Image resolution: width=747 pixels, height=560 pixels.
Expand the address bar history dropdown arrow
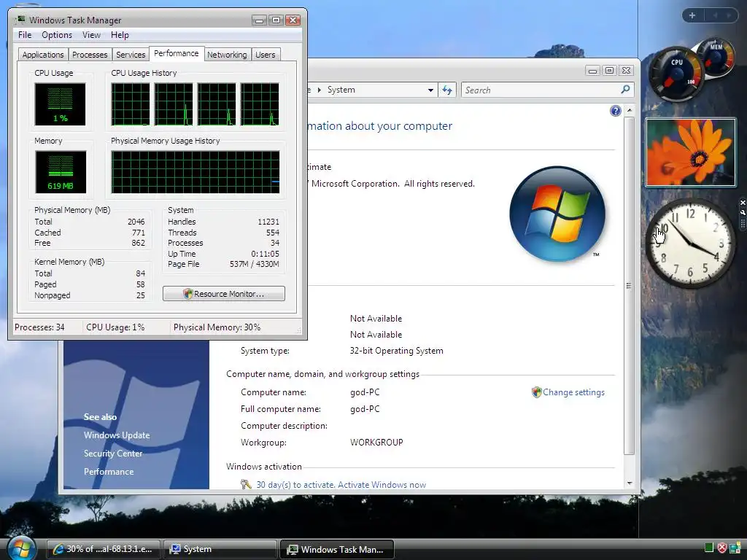coord(430,90)
